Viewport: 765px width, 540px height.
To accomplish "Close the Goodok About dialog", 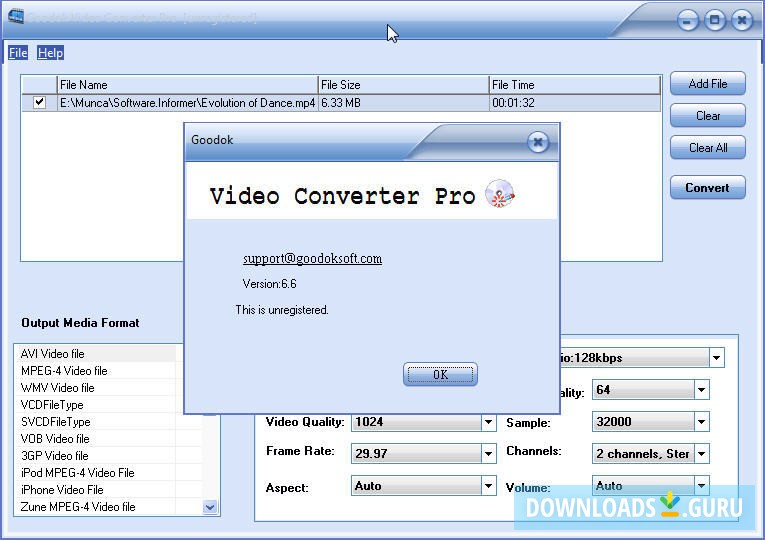I will (538, 142).
